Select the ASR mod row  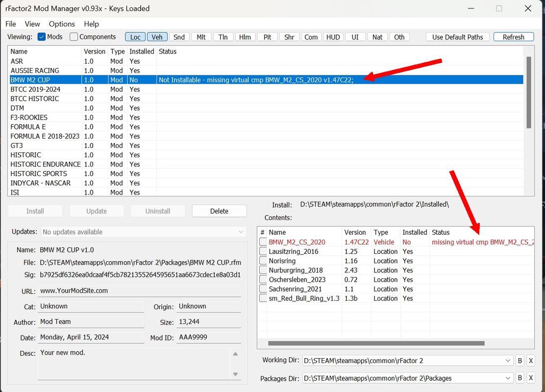(266, 61)
